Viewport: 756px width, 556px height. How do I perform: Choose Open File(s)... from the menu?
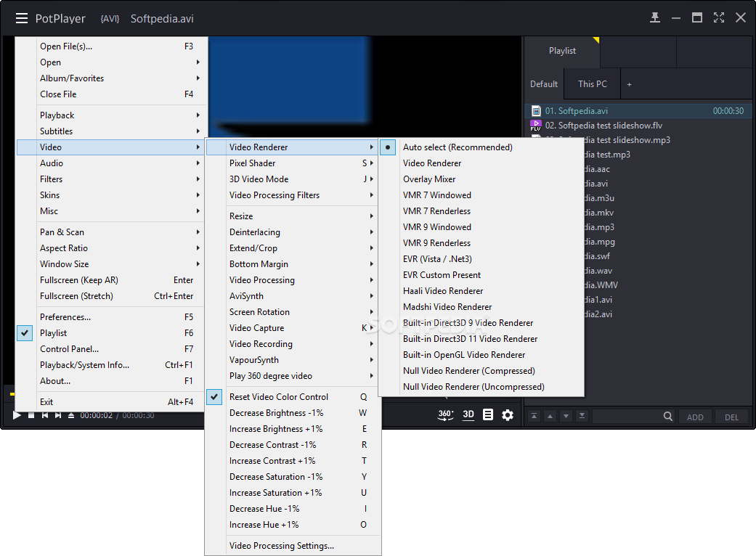click(111, 46)
